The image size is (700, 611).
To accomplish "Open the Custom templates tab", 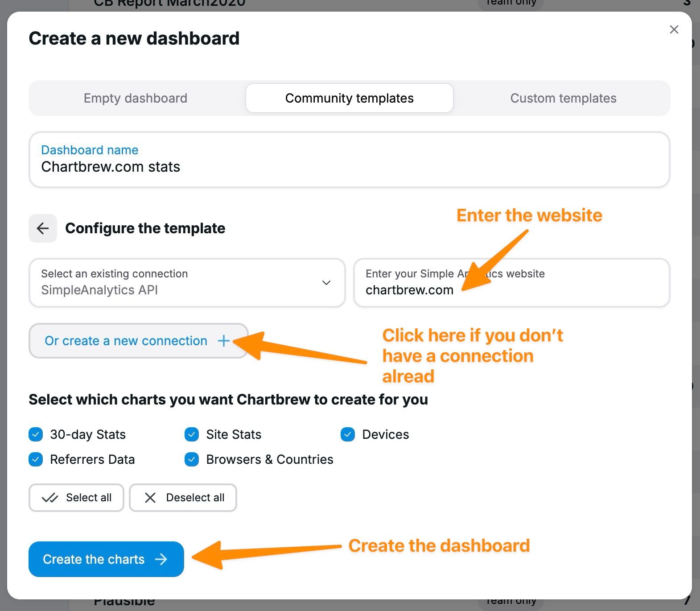I will tap(563, 98).
